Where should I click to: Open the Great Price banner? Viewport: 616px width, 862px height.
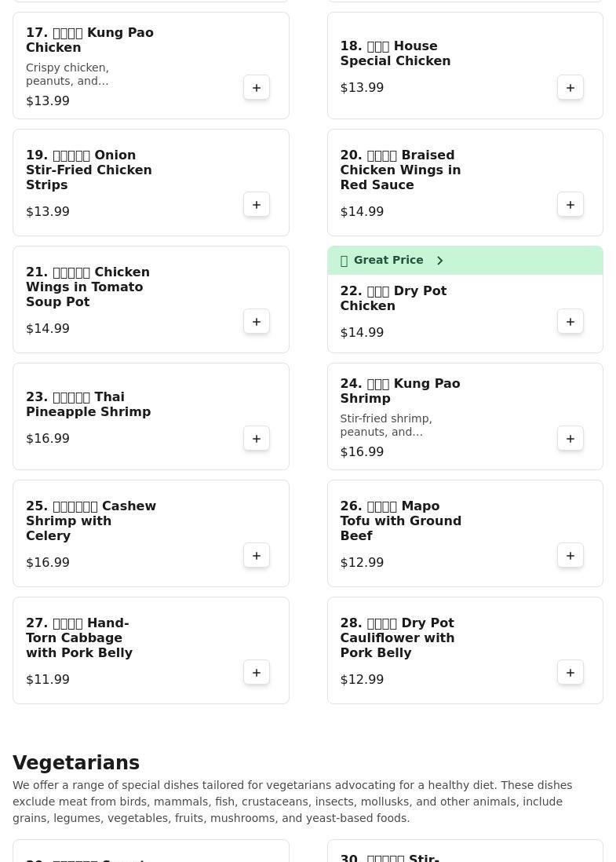coord(388,261)
